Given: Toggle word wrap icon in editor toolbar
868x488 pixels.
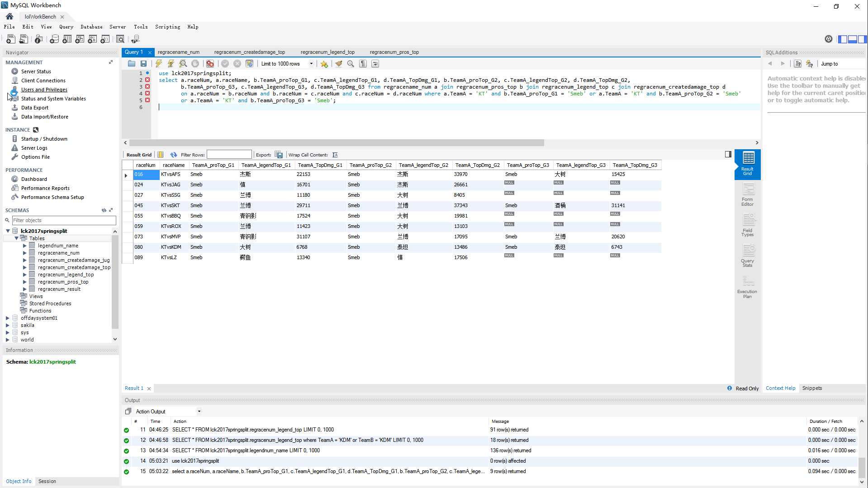Looking at the screenshot, I should click(x=375, y=64).
